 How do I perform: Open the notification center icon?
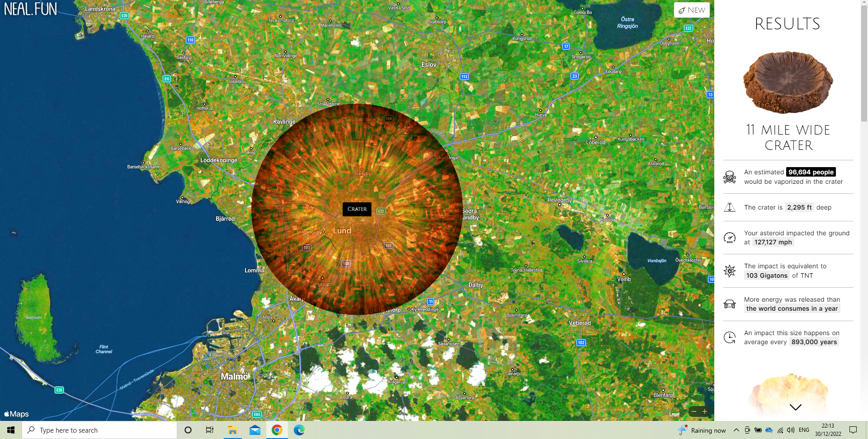[853, 430]
